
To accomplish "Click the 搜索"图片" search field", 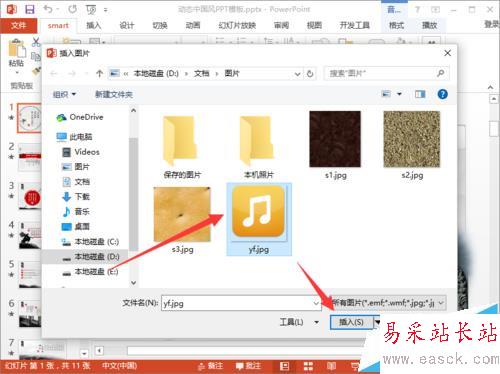I will 387,73.
